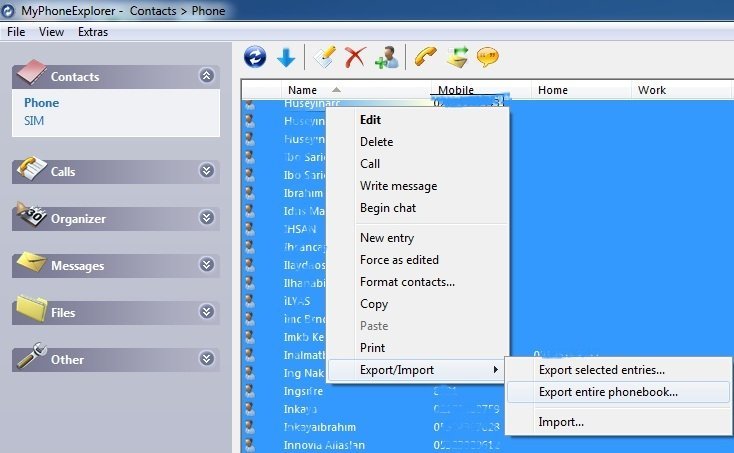Click the Contacts address book icon in sidebar
The height and width of the screenshot is (453, 734).
click(x=31, y=73)
